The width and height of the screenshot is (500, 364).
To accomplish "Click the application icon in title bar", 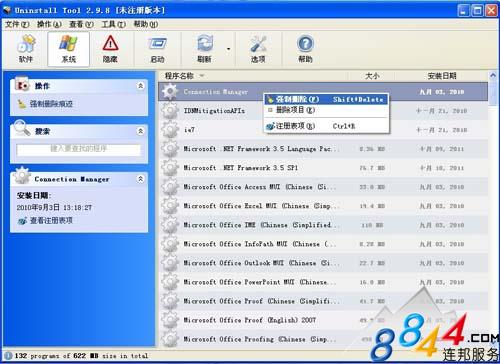I will [x=7, y=10].
